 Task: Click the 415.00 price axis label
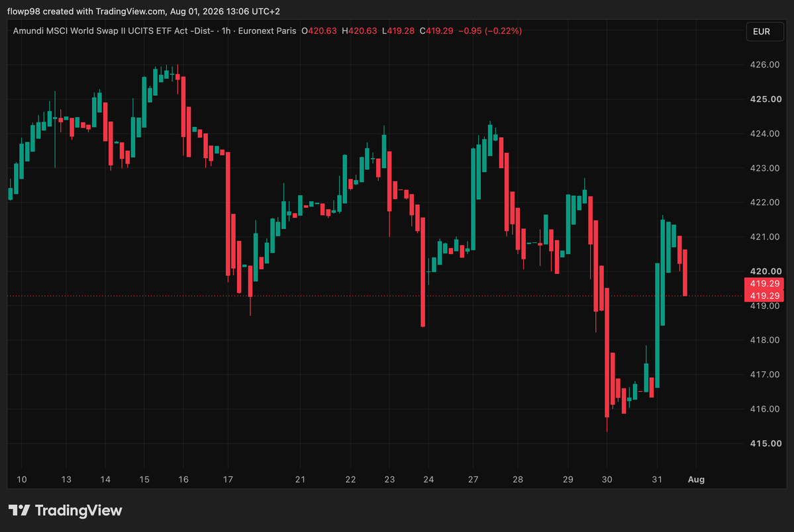[765, 443]
